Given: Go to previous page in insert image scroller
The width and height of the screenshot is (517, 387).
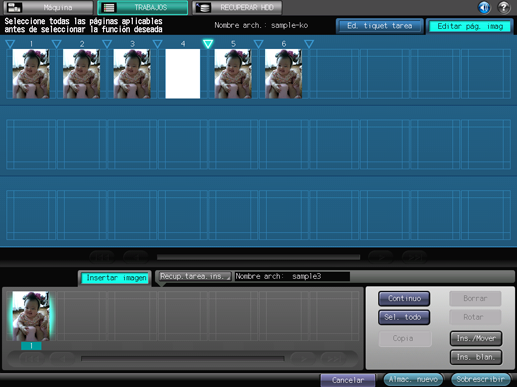Looking at the screenshot, I should [x=62, y=359].
